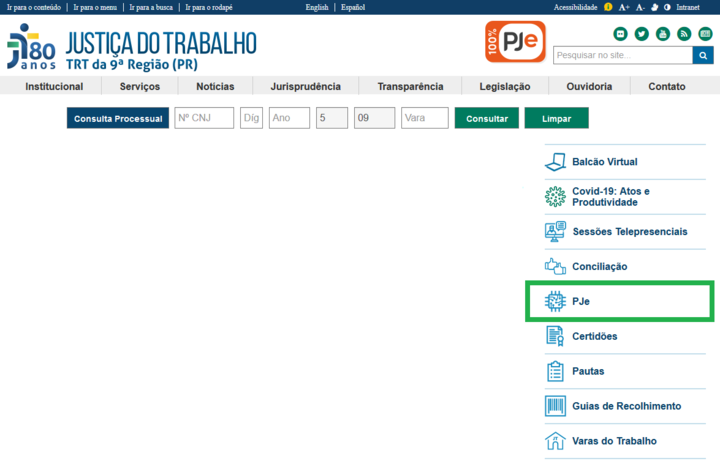The height and width of the screenshot is (472, 720).
Task: Click into the Nº CNJ field
Action: click(x=204, y=118)
